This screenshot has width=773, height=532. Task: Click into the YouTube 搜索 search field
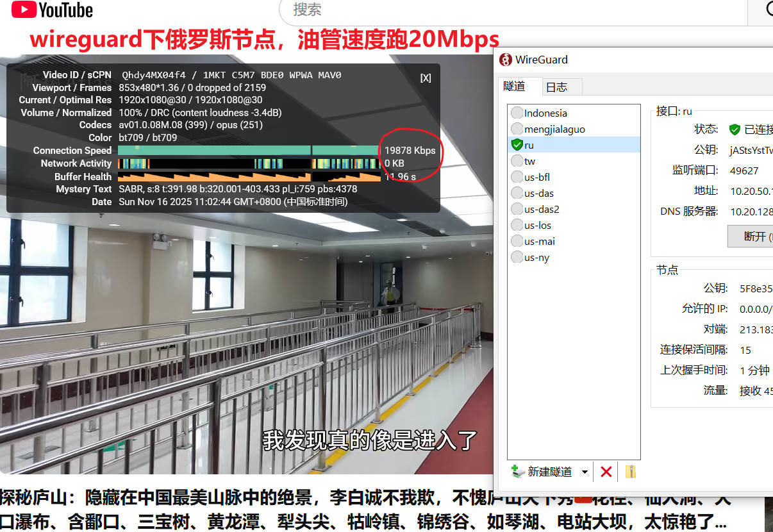513,10
